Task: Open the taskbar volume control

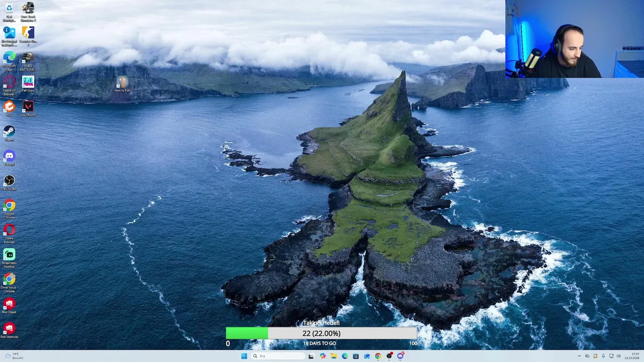Action: click(618, 356)
